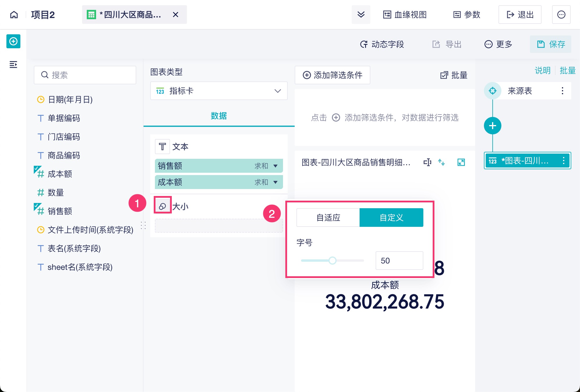This screenshot has width=580, height=392.
Task: Click the 大小 size settings icon
Action: (x=162, y=206)
